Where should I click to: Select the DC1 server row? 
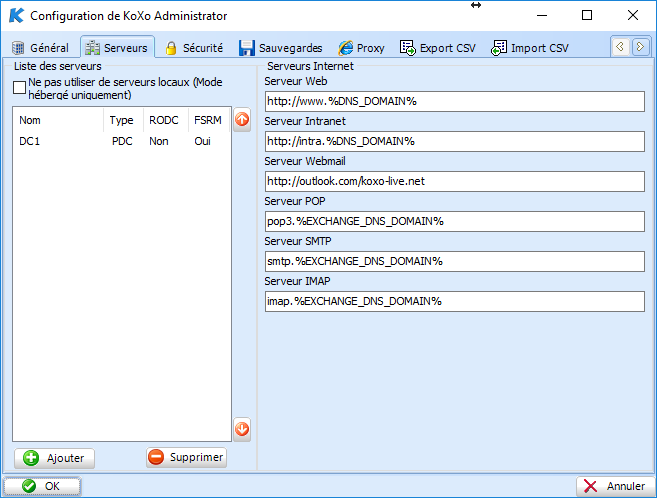pyautogui.click(x=122, y=141)
